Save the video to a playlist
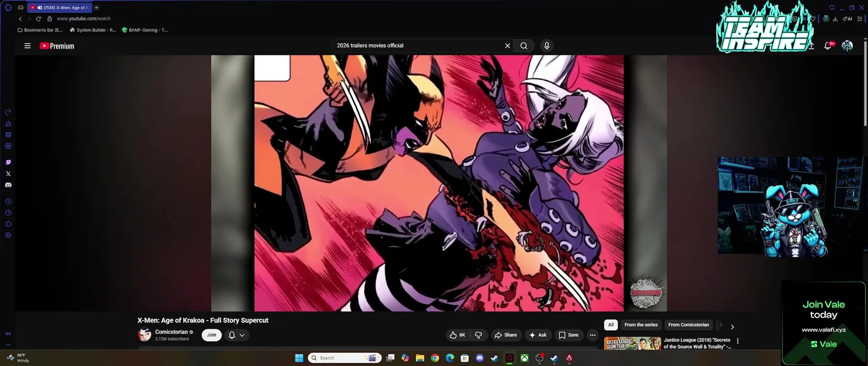The height and width of the screenshot is (366, 868). tap(568, 335)
